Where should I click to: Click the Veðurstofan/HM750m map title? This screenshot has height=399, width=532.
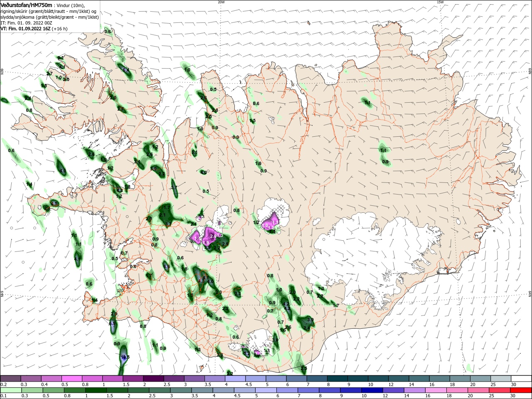[26, 5]
